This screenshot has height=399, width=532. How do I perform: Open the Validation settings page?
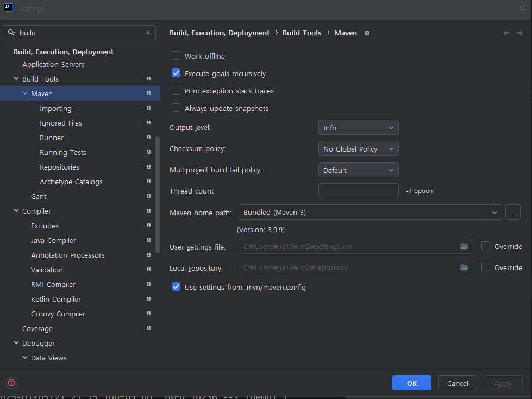47,270
